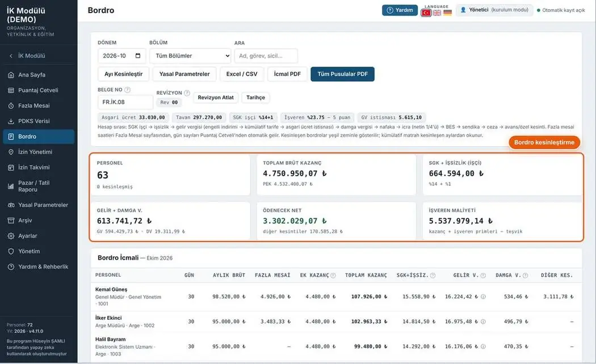The height and width of the screenshot is (364, 596).
Task: Show tax info icon in İlker Ekinci row
Action: [483, 322]
